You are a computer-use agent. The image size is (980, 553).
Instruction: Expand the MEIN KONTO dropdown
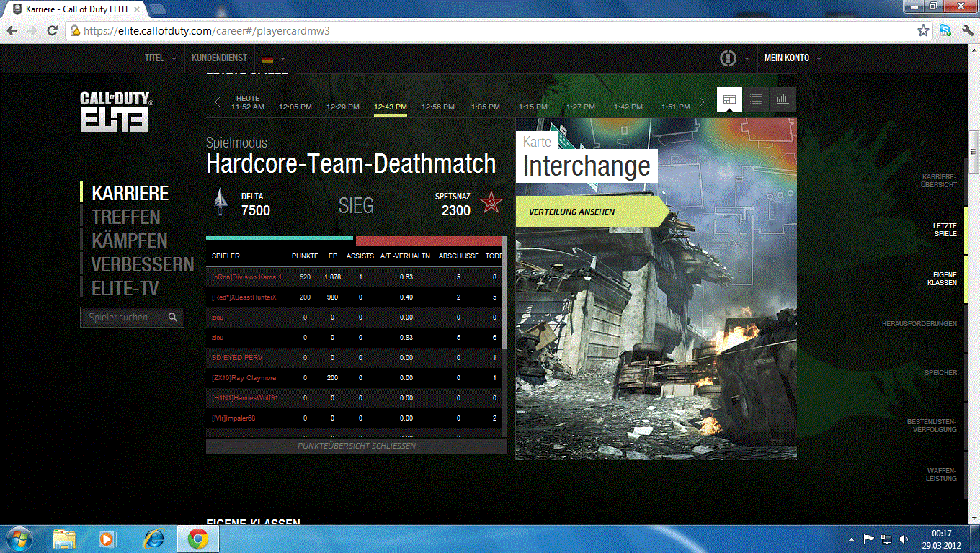coord(792,58)
